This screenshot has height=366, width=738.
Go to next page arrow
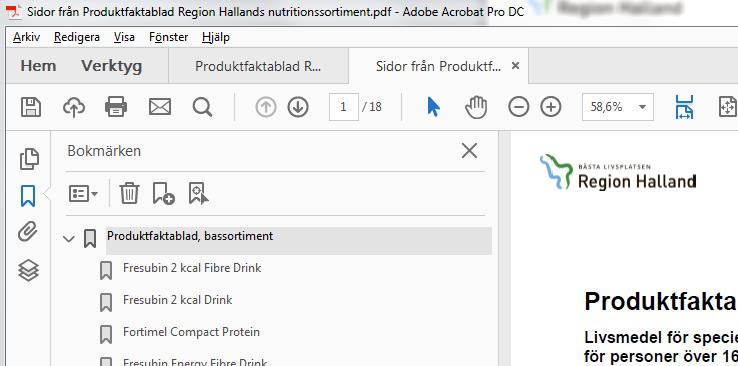[298, 107]
